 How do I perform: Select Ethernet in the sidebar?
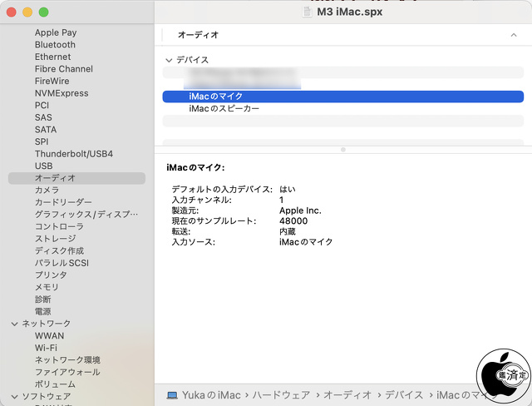(53, 57)
